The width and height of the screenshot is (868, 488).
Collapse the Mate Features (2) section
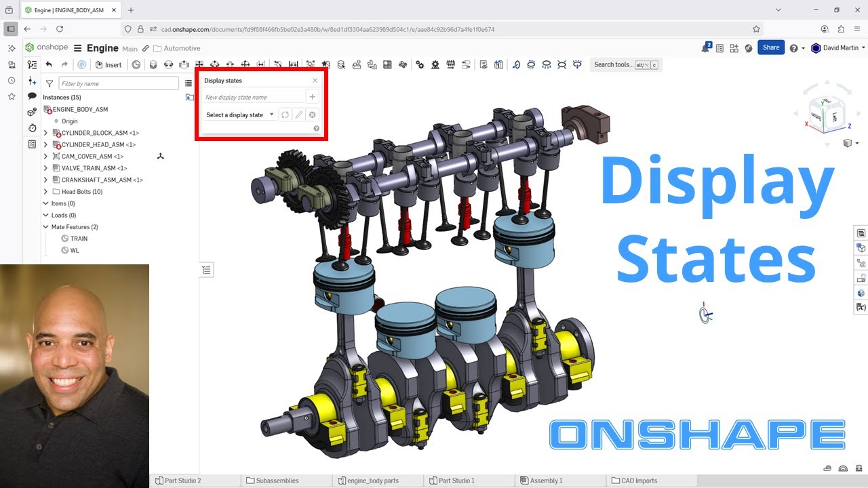tap(45, 227)
